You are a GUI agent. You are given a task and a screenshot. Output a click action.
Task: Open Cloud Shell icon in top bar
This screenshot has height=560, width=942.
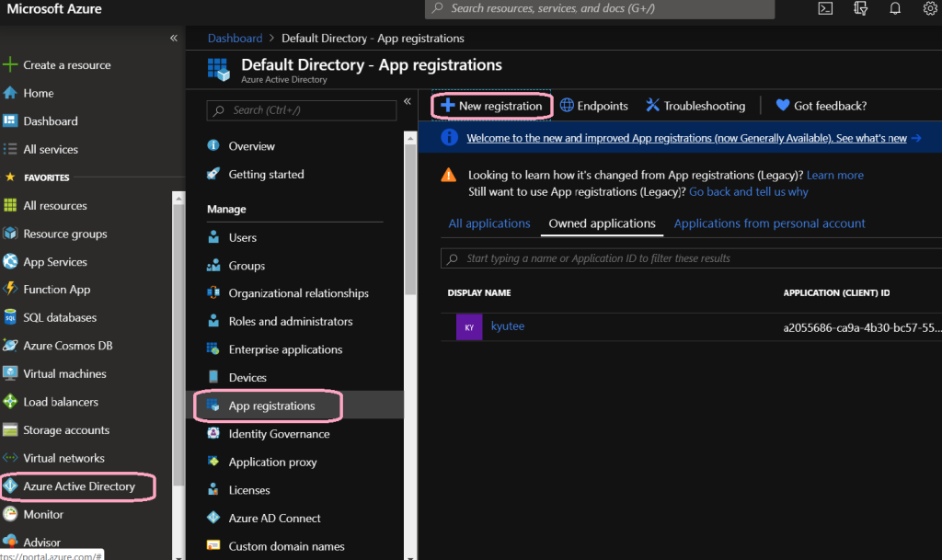coord(826,9)
